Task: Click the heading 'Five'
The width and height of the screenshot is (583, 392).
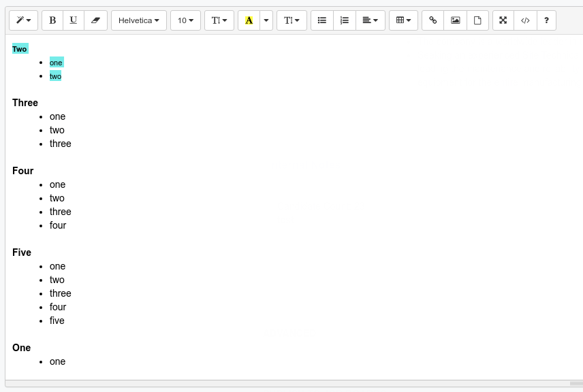Action: 22,252
